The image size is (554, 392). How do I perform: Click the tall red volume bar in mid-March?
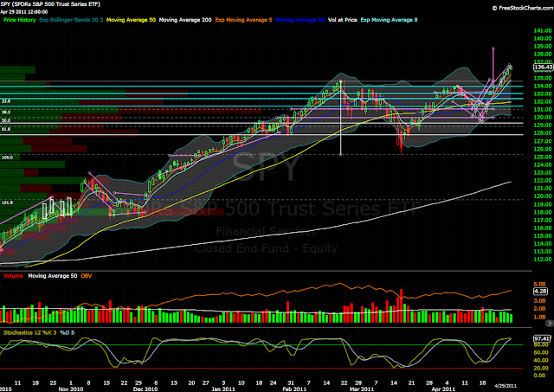[x=401, y=305]
